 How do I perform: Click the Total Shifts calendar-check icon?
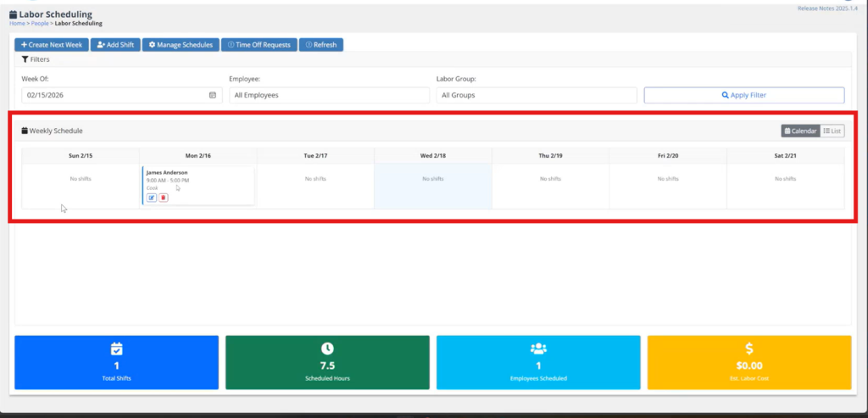coord(117,348)
